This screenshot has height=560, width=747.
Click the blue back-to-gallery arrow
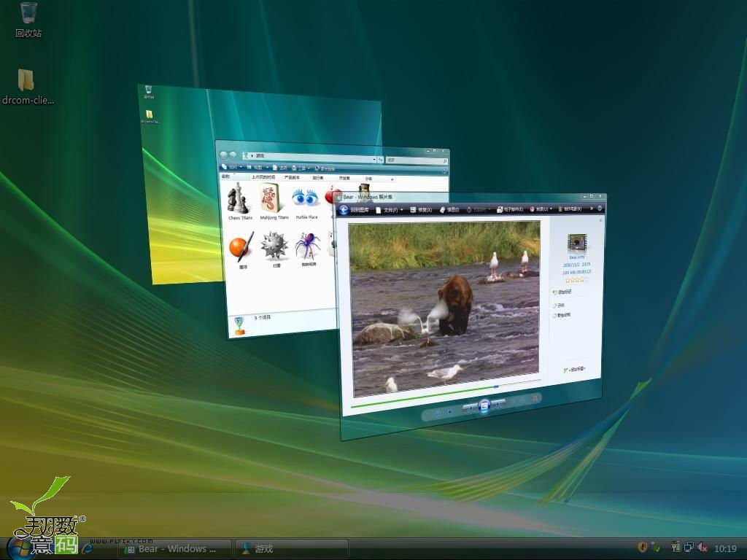pos(344,210)
